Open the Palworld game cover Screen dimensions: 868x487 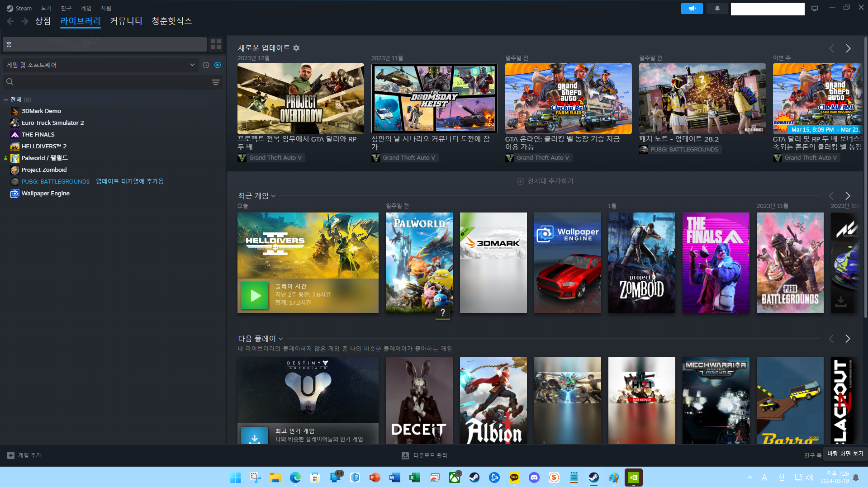pos(419,263)
